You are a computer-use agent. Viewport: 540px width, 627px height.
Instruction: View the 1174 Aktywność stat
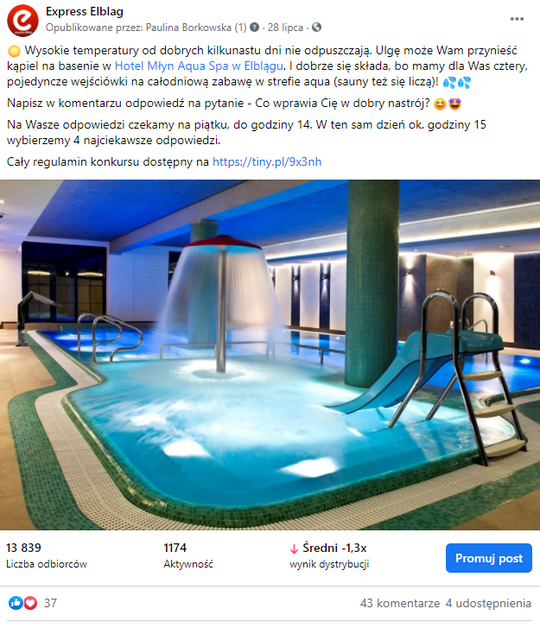(x=188, y=556)
